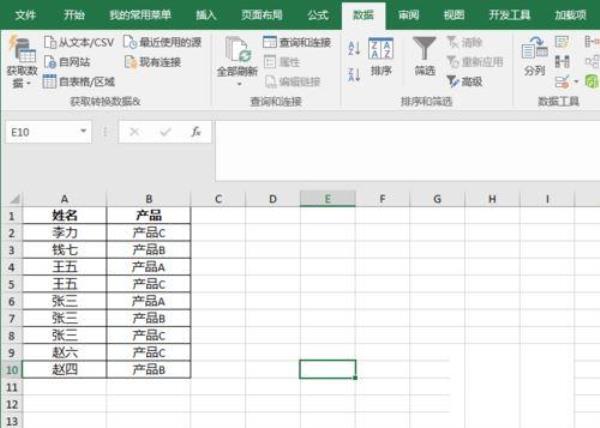Switch to the 插入 (Insert) tab
Viewport: 600px width, 428px height.
pos(206,15)
